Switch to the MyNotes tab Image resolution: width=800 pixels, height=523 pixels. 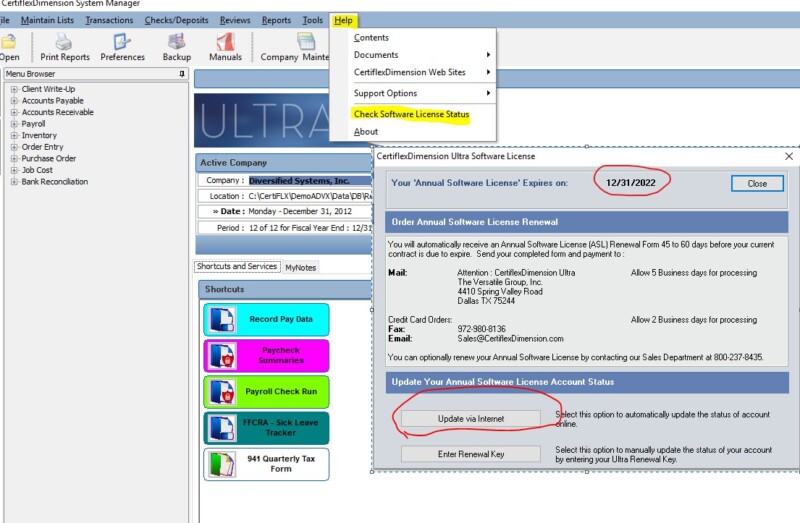301,267
